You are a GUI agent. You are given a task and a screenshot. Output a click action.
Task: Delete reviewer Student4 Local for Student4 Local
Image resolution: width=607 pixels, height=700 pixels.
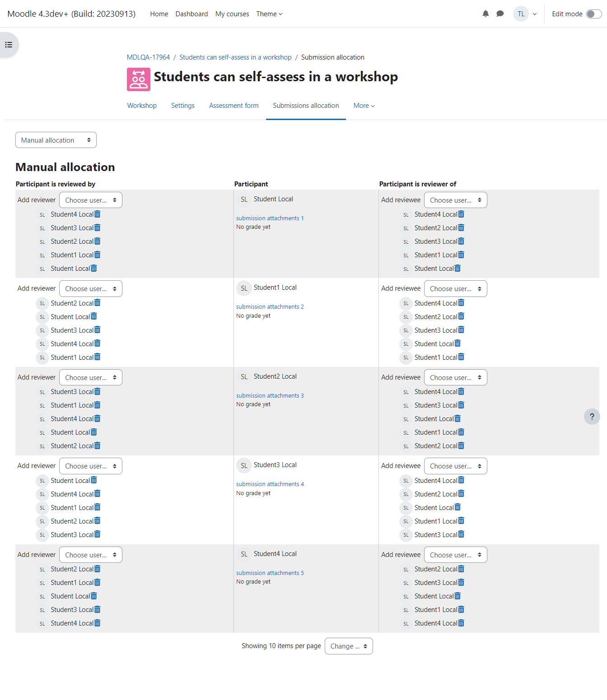point(98,623)
